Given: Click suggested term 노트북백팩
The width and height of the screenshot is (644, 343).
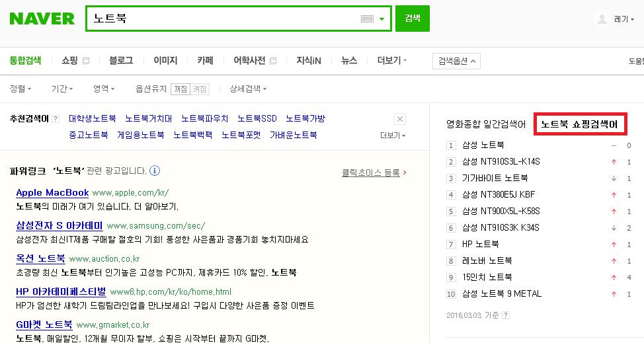Looking at the screenshot, I should tap(192, 135).
